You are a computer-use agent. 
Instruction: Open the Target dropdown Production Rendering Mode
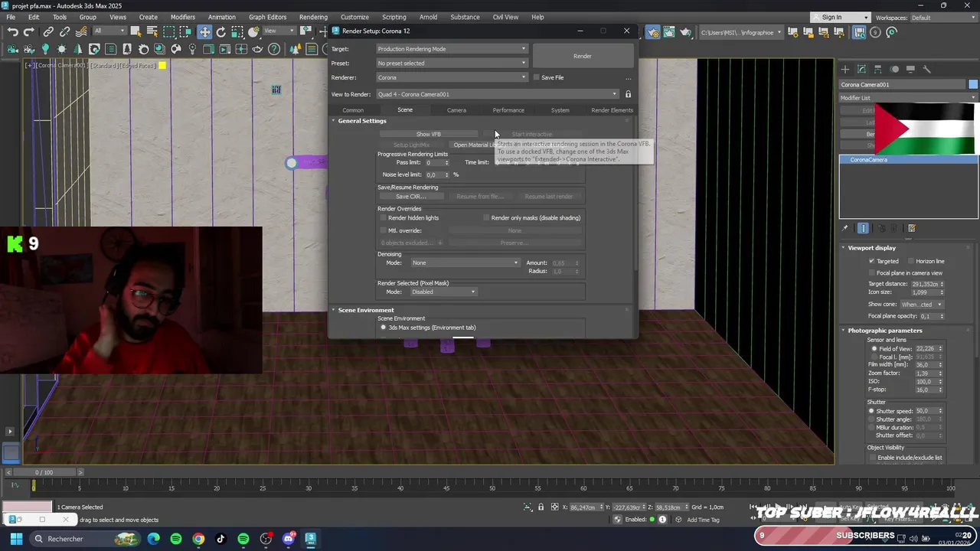pyautogui.click(x=452, y=49)
